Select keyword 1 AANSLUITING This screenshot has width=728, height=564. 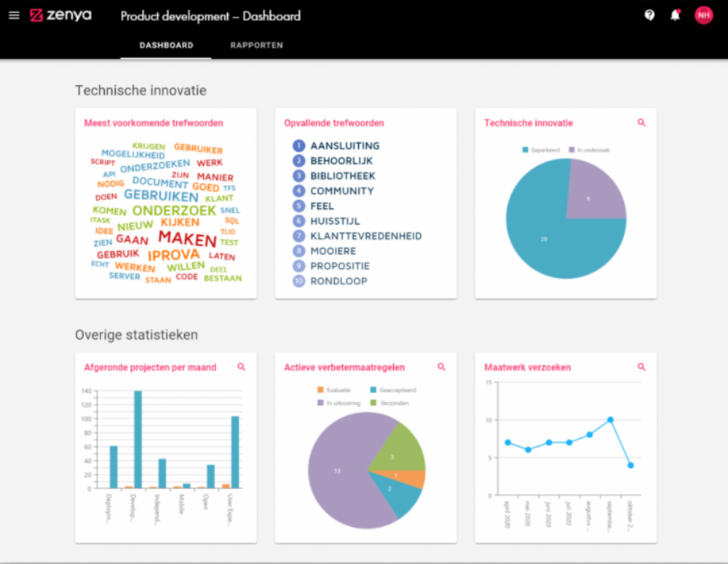tap(336, 146)
